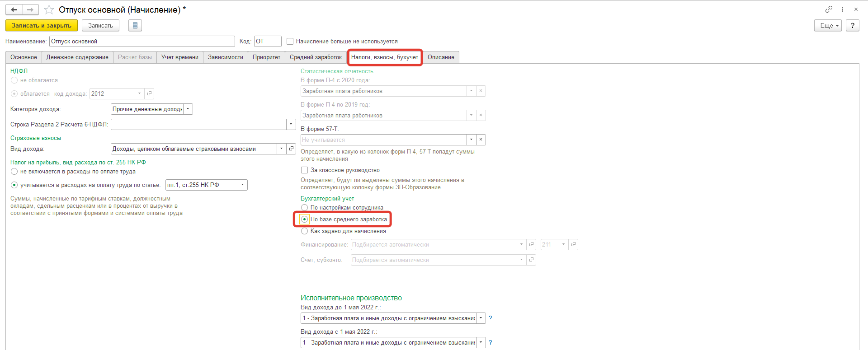Switch to Средний заработок tab
Screen dimensions: 868x350
316,57
